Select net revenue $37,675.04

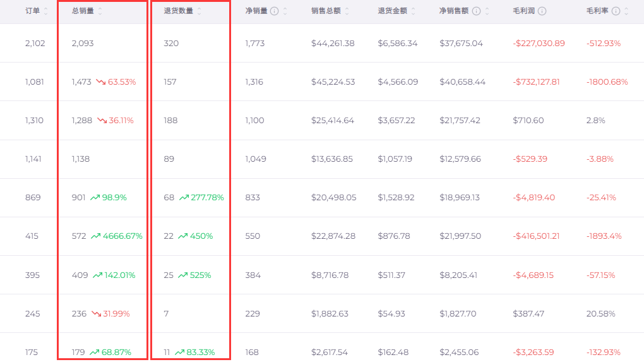click(x=462, y=44)
